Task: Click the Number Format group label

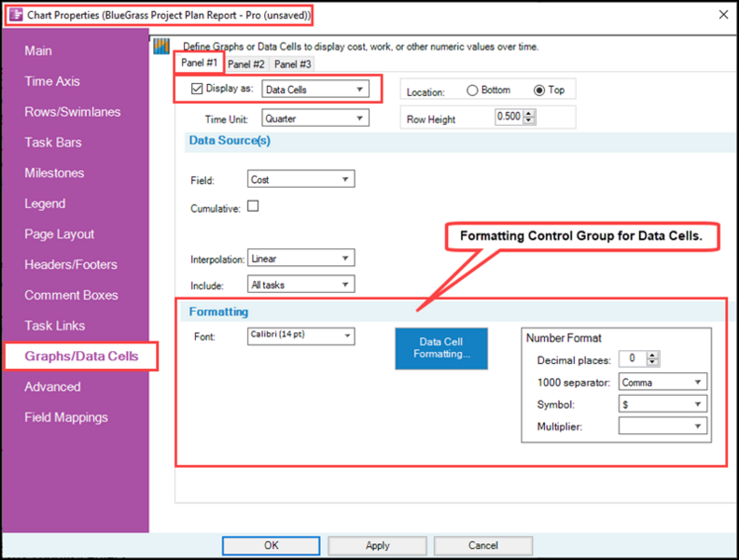Action: tap(564, 338)
